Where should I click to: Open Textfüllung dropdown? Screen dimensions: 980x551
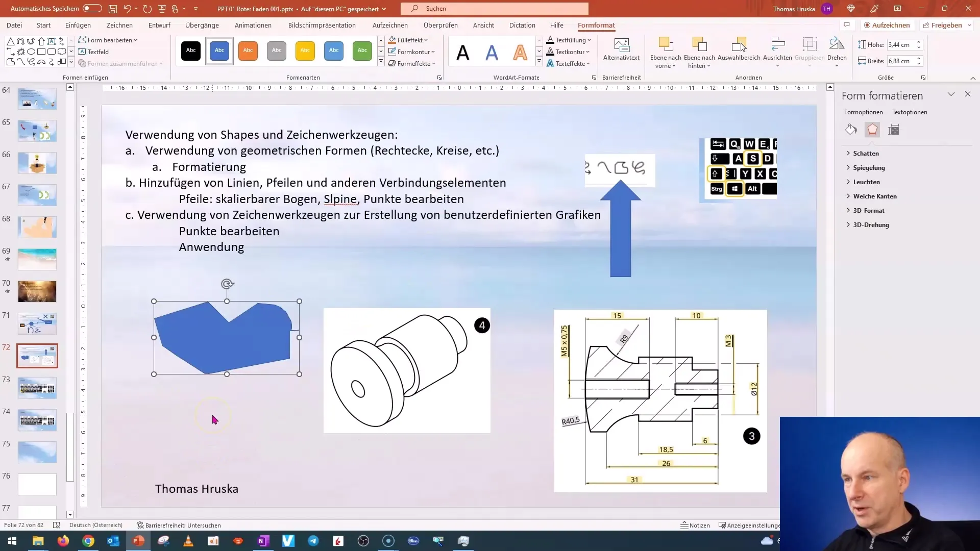tap(569, 40)
